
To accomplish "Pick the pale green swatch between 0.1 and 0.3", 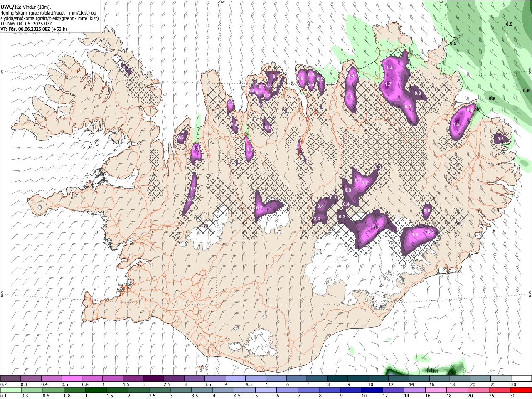I will (11, 390).
